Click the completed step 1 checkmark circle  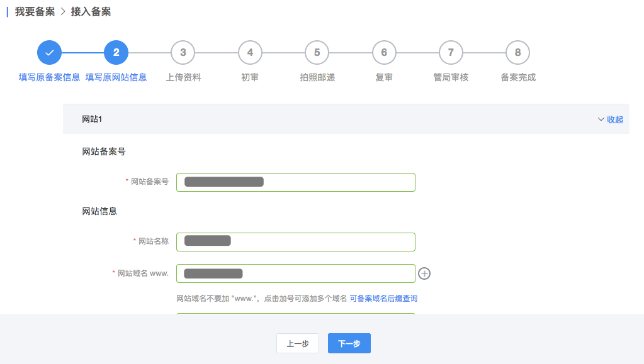49,53
